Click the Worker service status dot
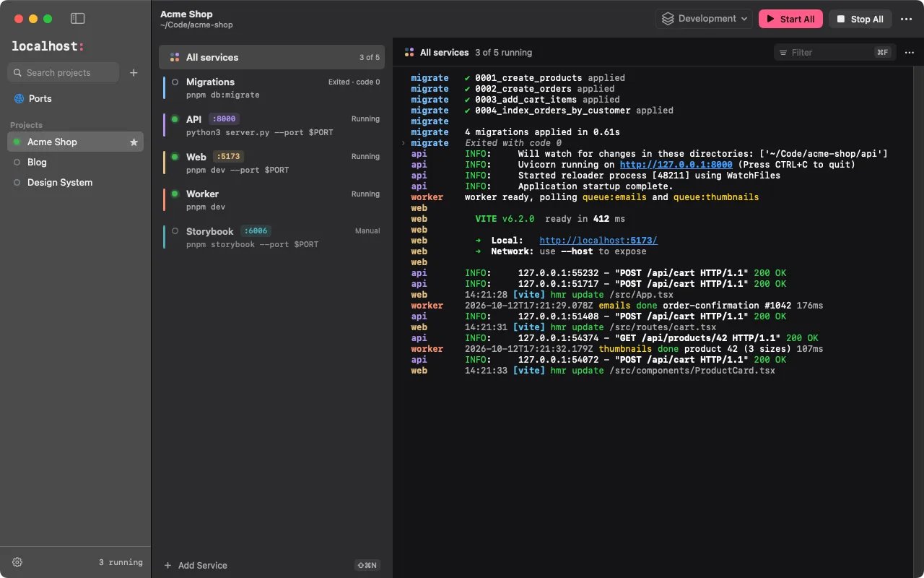Image resolution: width=924 pixels, height=578 pixels. point(175,194)
